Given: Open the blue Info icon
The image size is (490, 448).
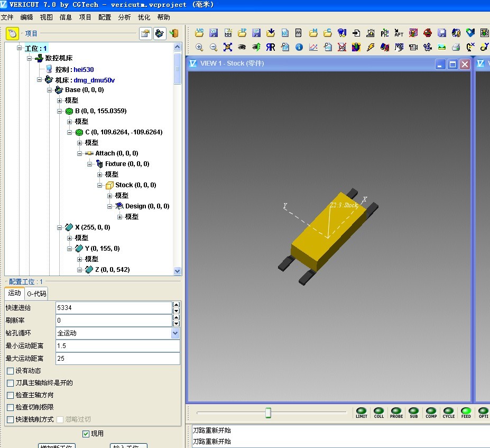Looking at the screenshot, I should 299,47.
